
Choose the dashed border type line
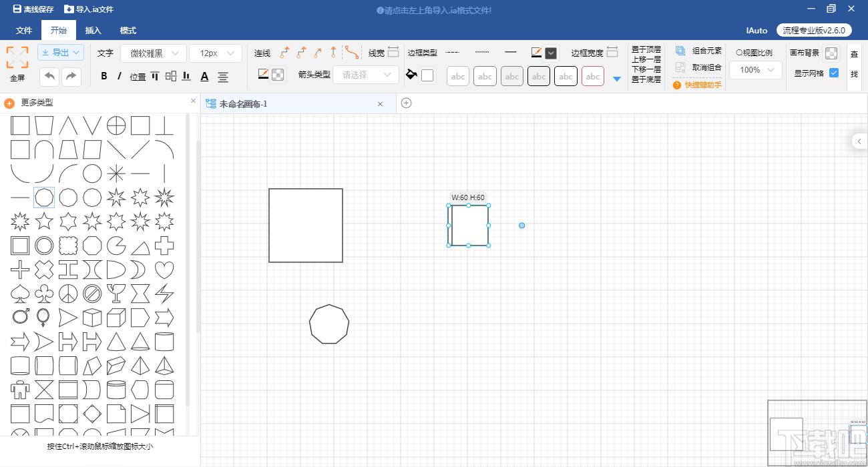click(x=453, y=52)
